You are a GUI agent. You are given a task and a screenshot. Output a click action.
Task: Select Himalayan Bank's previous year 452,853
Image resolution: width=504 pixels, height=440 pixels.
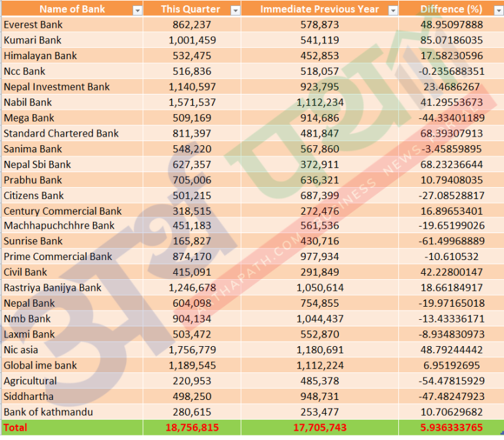point(320,56)
